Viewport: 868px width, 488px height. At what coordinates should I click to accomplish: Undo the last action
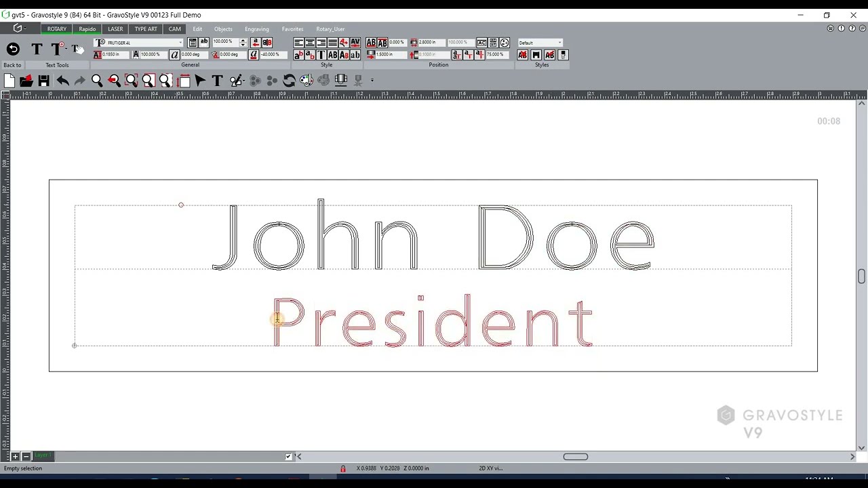pos(62,81)
